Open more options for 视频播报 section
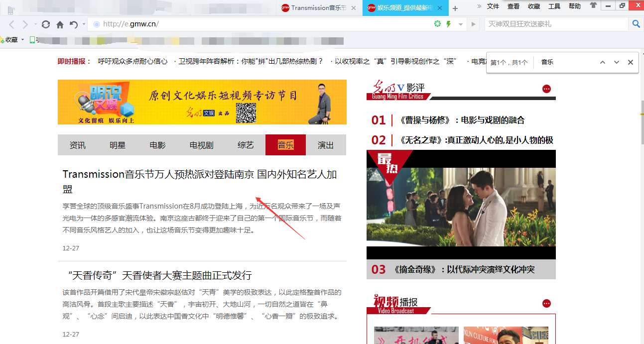Image resolution: width=644 pixels, height=344 pixels. pyautogui.click(x=547, y=303)
